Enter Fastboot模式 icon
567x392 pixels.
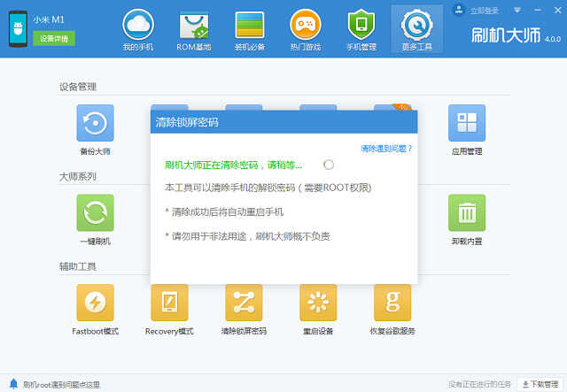(x=95, y=303)
